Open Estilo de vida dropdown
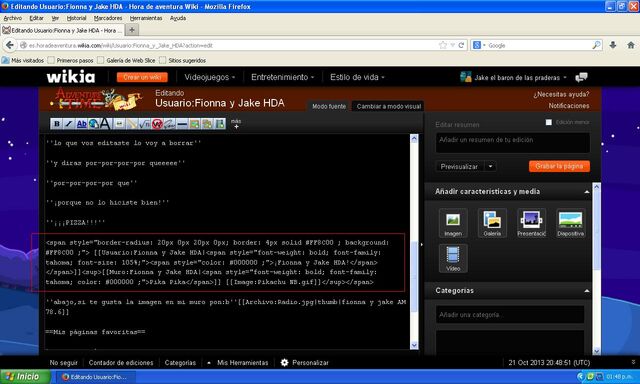Viewport: 640px width, 384px height. tap(357, 77)
